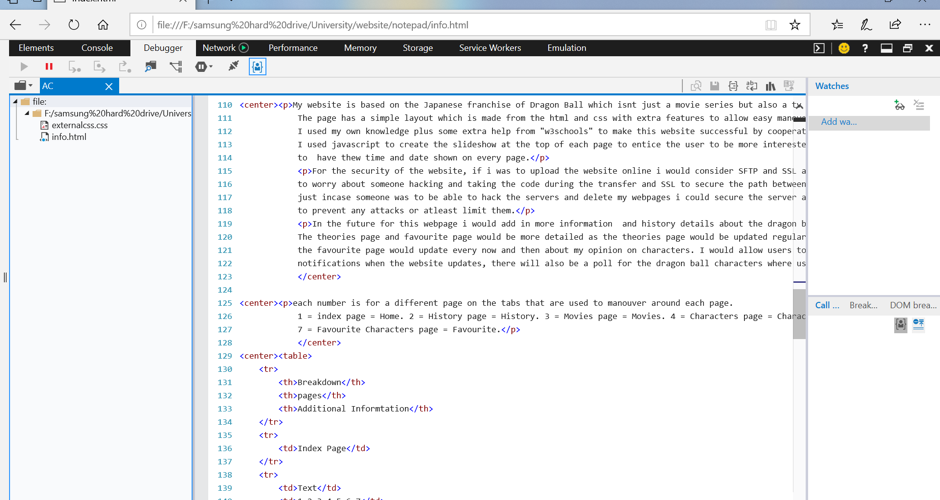940x500 pixels.
Task: Click the XHR breakpoint branching icon
Action: (x=176, y=67)
